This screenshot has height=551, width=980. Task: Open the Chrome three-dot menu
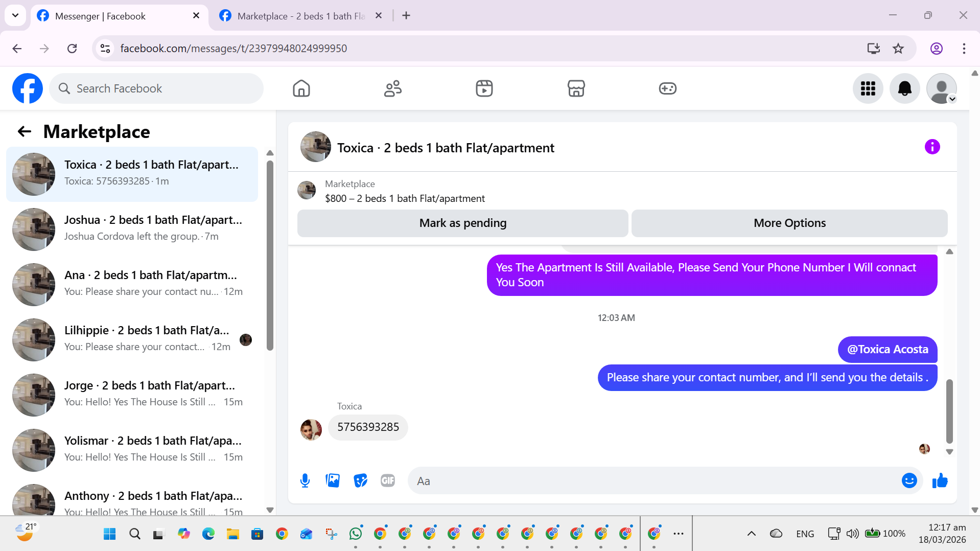click(x=964, y=49)
